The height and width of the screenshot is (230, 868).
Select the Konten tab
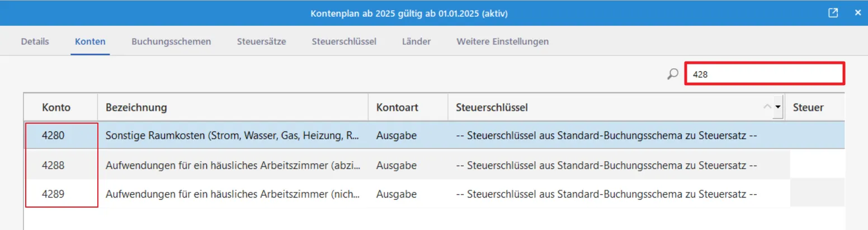[x=90, y=41]
